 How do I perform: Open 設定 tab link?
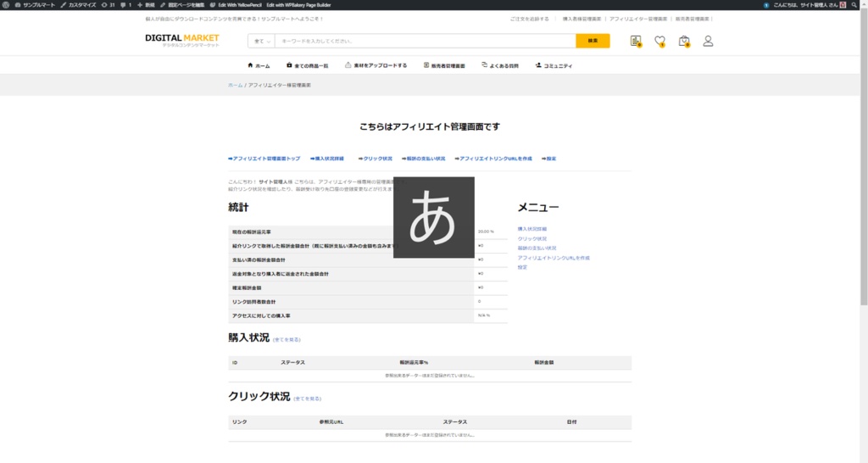pos(549,159)
